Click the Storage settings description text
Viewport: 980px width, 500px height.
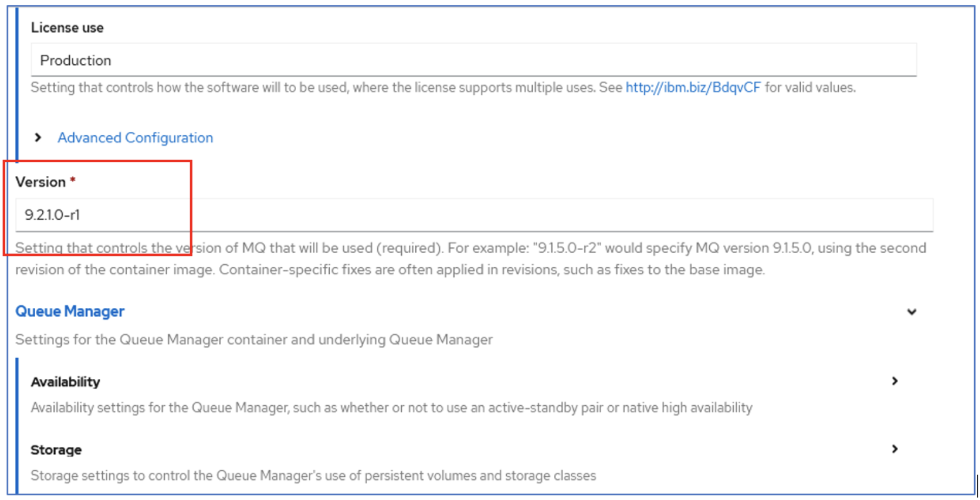313,476
